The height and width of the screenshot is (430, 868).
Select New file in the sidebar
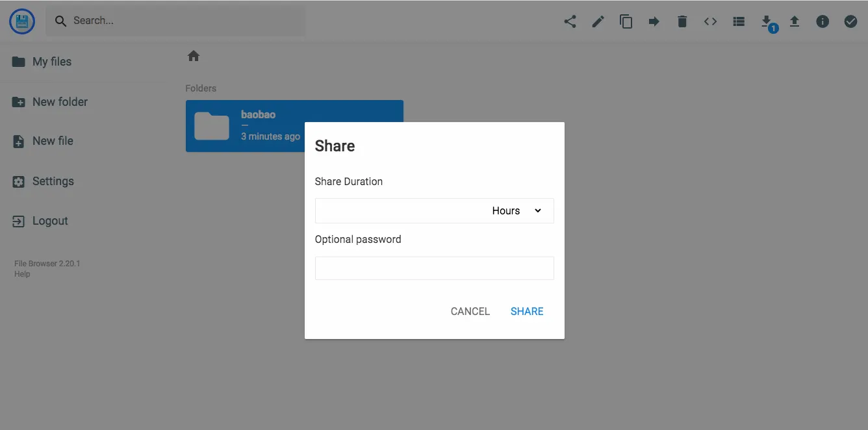(44, 141)
